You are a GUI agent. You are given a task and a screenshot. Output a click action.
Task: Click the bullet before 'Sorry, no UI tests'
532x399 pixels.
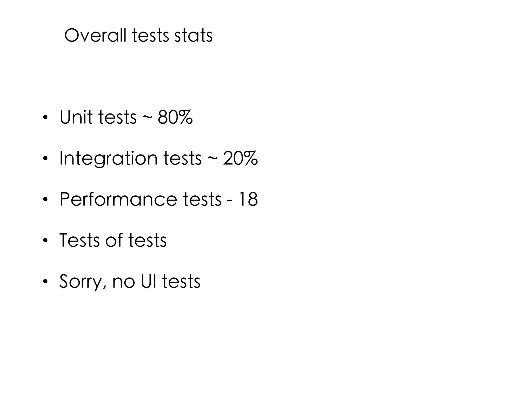coord(45,282)
